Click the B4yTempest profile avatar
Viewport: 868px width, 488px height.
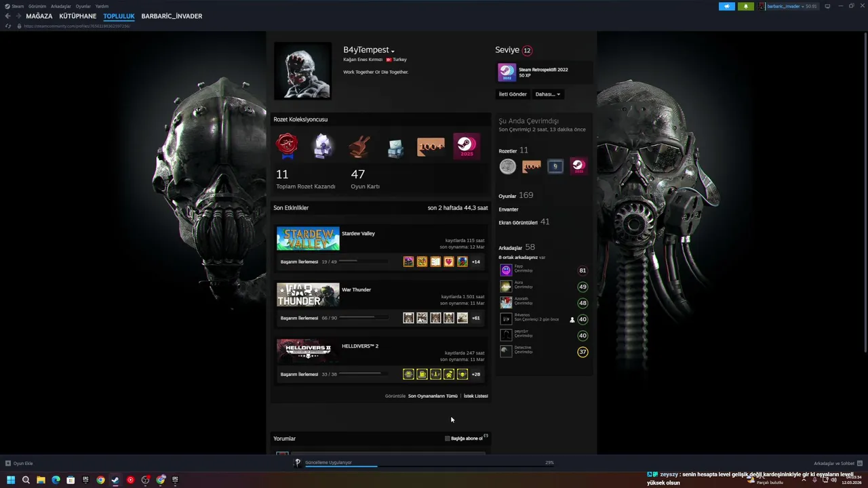[303, 71]
